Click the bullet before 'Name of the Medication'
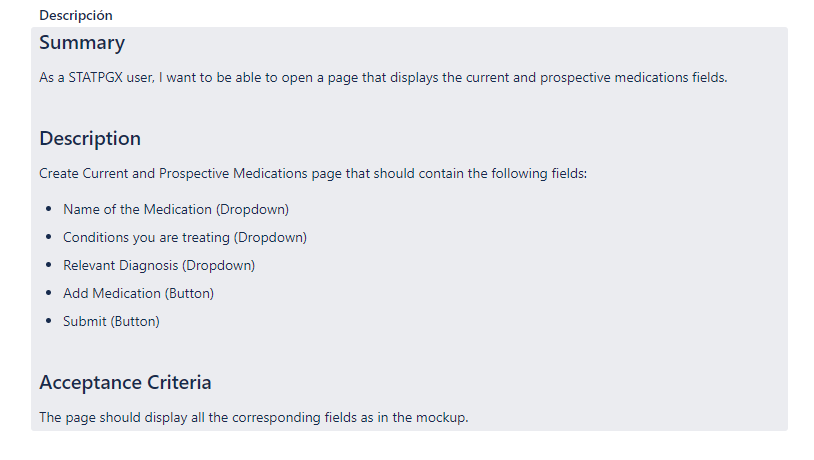 pos(50,210)
